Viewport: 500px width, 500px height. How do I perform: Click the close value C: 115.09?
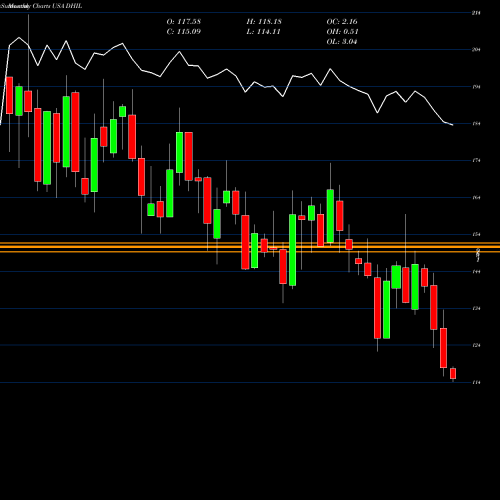184,32
